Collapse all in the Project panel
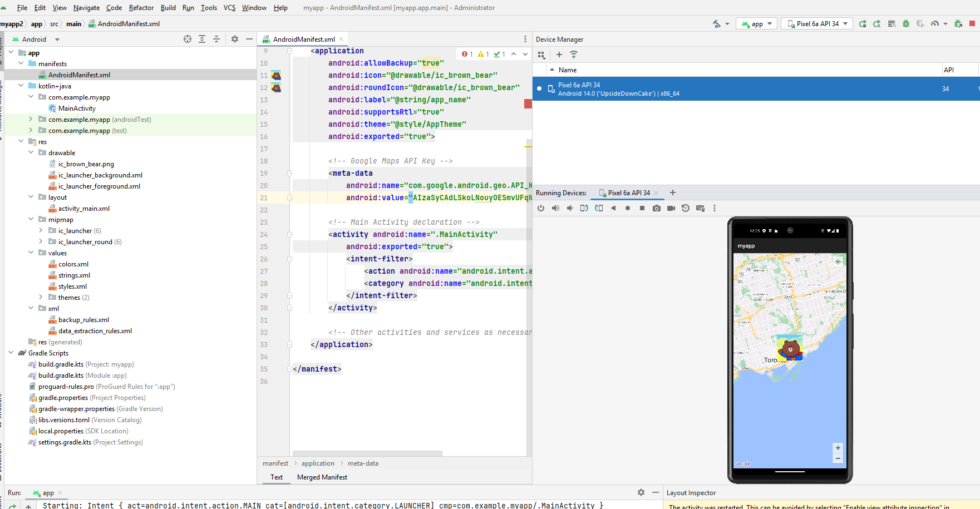 [216, 39]
